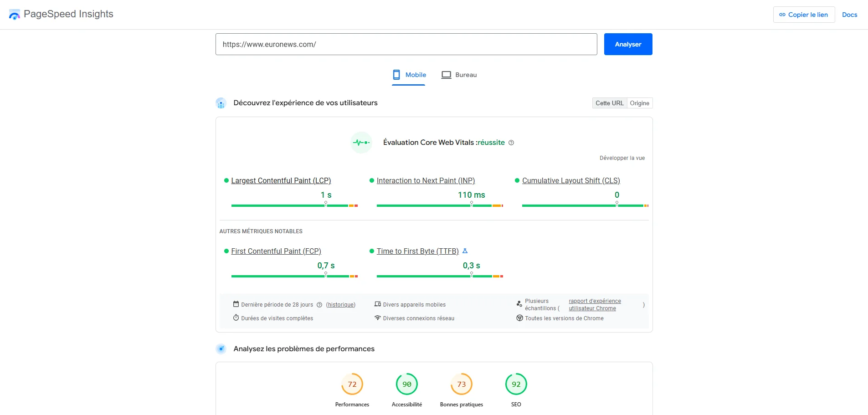Select the "Cette URL" view toggle

[x=609, y=103]
